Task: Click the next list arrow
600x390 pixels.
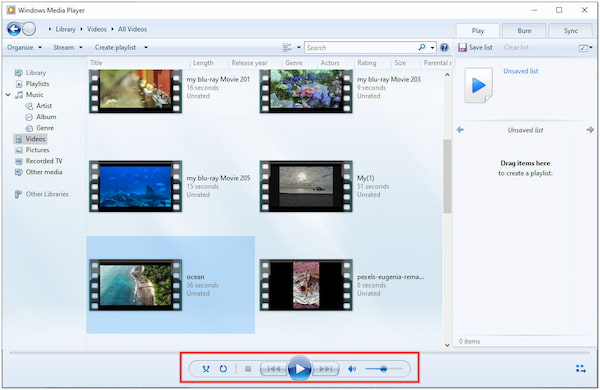Action: tap(590, 130)
